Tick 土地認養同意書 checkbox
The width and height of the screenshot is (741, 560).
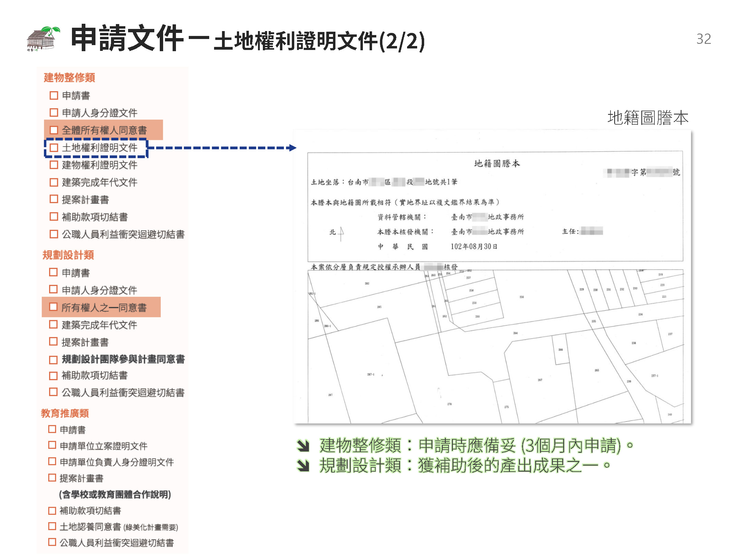52,526
